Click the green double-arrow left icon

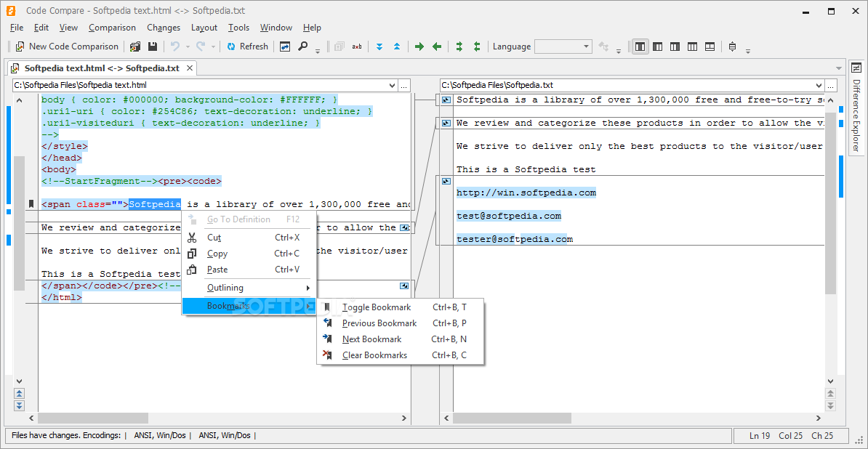477,46
